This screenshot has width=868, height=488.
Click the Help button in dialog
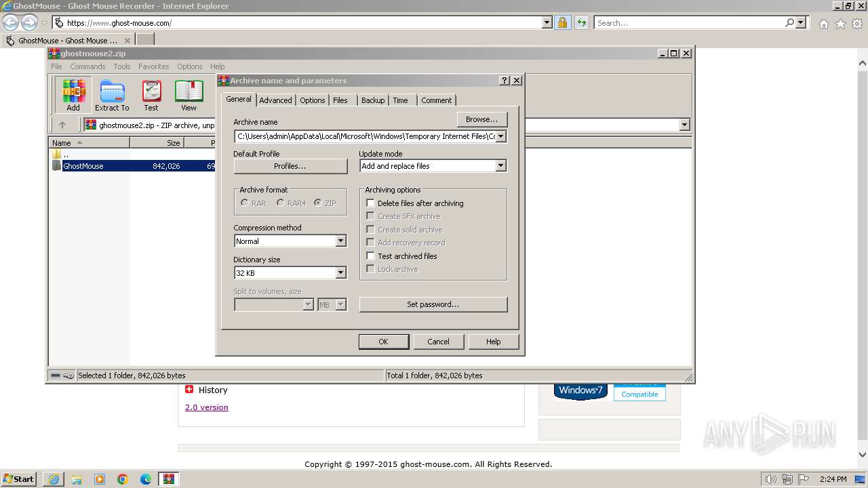pyautogui.click(x=494, y=342)
